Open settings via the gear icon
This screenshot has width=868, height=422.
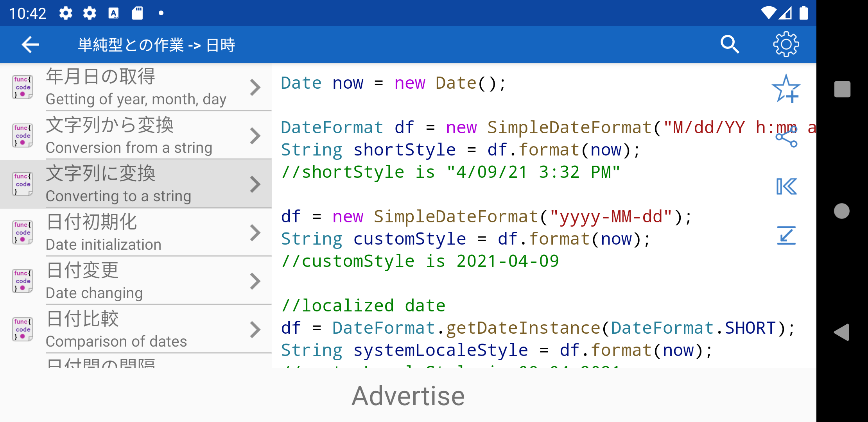(786, 45)
